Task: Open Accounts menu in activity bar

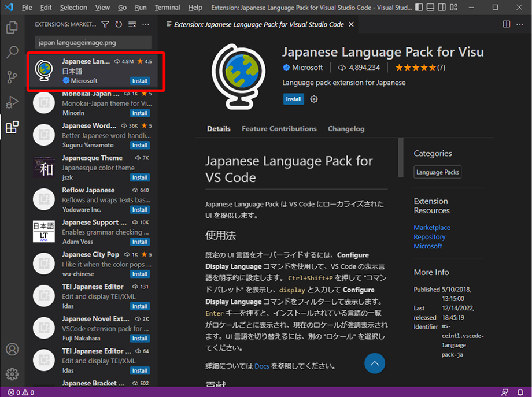Action: coord(12,349)
